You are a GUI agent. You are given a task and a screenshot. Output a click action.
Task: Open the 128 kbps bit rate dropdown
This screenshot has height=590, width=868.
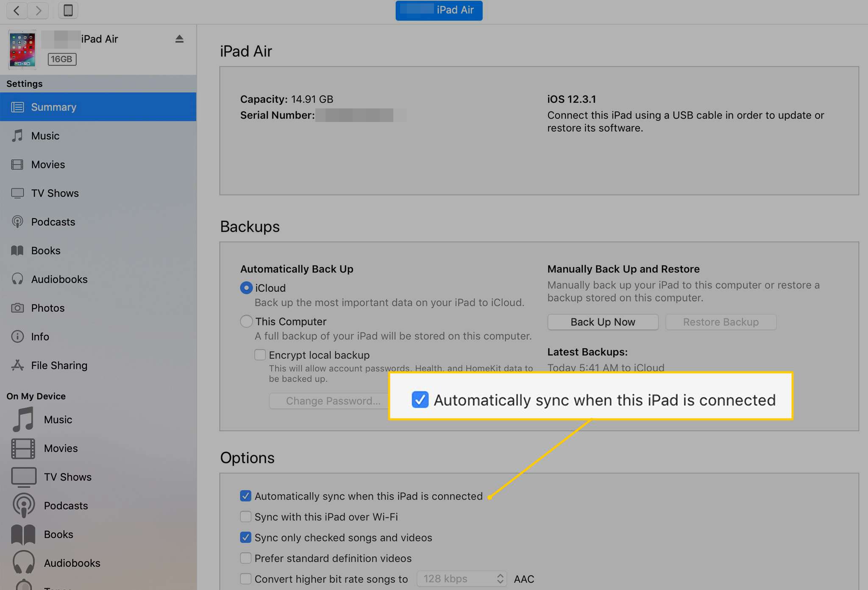pyautogui.click(x=462, y=579)
